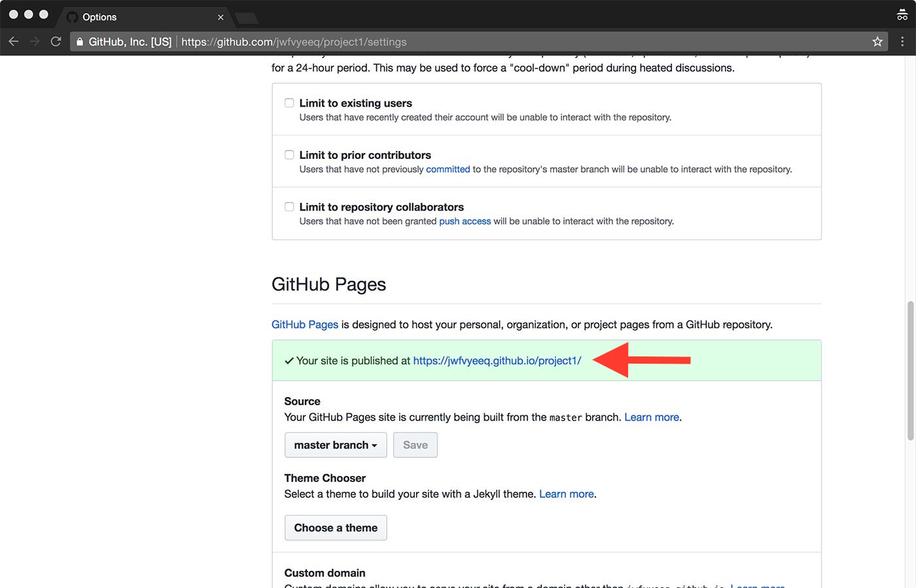Click the Limit to prior contributors label

click(x=365, y=155)
